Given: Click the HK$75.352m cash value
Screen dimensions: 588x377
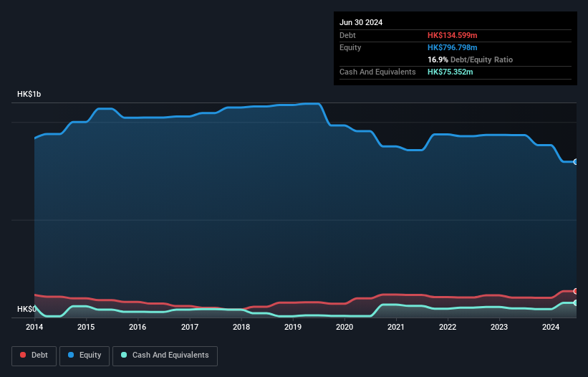Looking at the screenshot, I should 450,72.
